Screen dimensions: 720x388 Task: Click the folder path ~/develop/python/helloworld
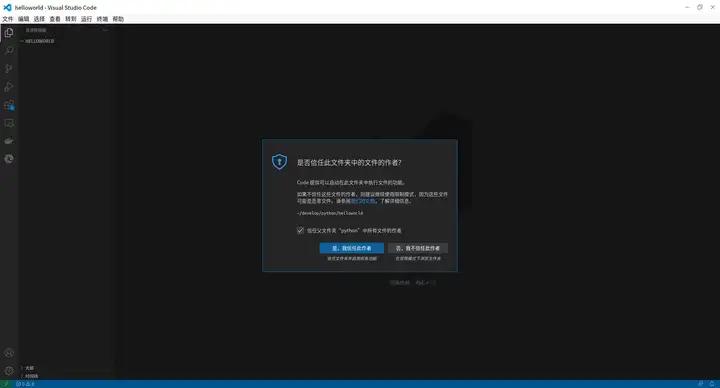tap(330, 213)
